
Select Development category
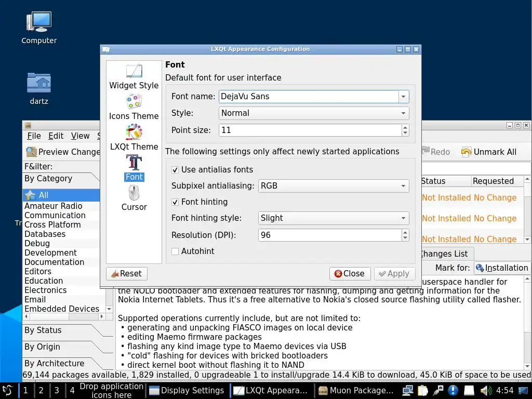50,253
